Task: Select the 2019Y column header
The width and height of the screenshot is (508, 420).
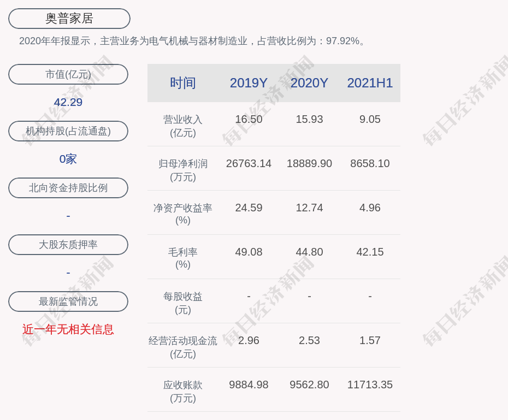Action: 249,83
